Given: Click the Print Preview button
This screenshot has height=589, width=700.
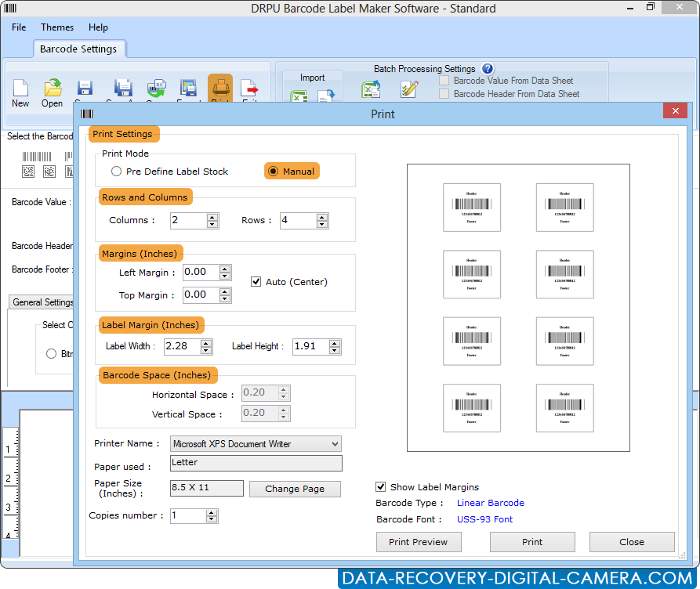Looking at the screenshot, I should point(418,541).
